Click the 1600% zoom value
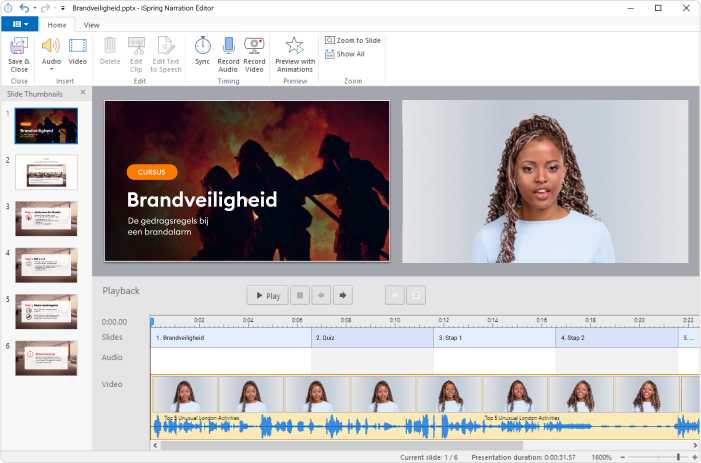Image resolution: width=701 pixels, height=463 pixels. pos(601,457)
